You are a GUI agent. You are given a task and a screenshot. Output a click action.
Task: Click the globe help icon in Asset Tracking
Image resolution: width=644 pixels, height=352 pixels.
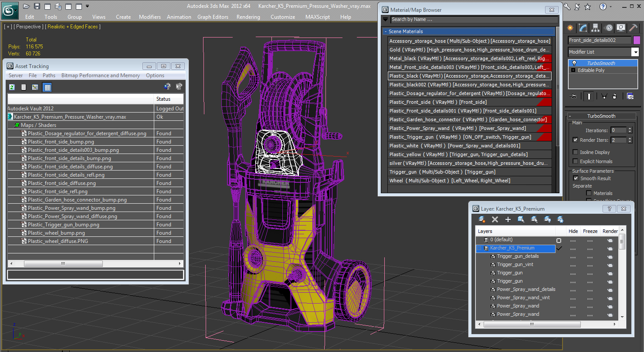coord(167,87)
